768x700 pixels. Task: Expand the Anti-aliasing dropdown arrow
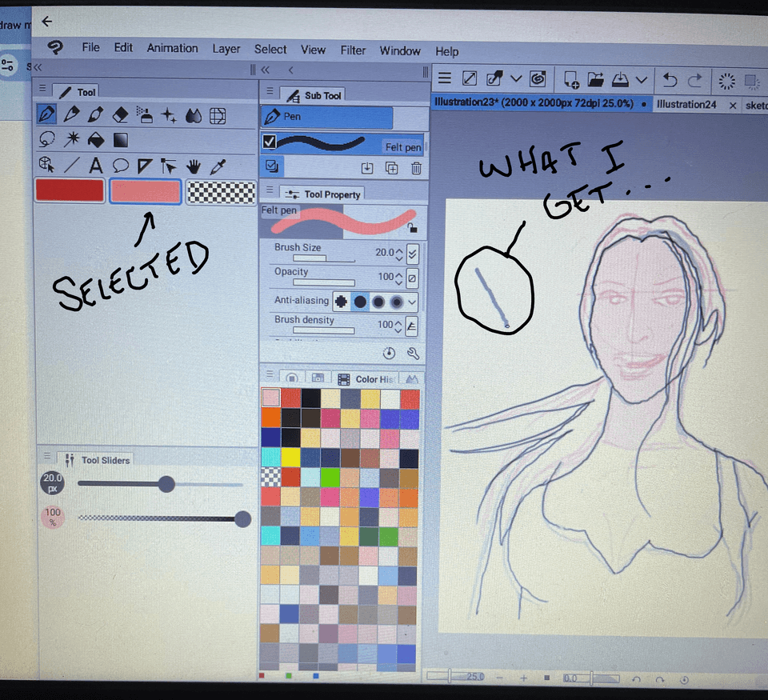pyautogui.click(x=412, y=302)
